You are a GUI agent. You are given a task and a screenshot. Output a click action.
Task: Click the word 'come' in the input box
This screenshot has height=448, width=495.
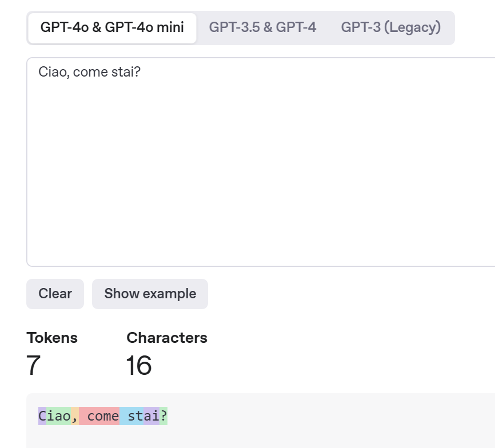coord(90,72)
